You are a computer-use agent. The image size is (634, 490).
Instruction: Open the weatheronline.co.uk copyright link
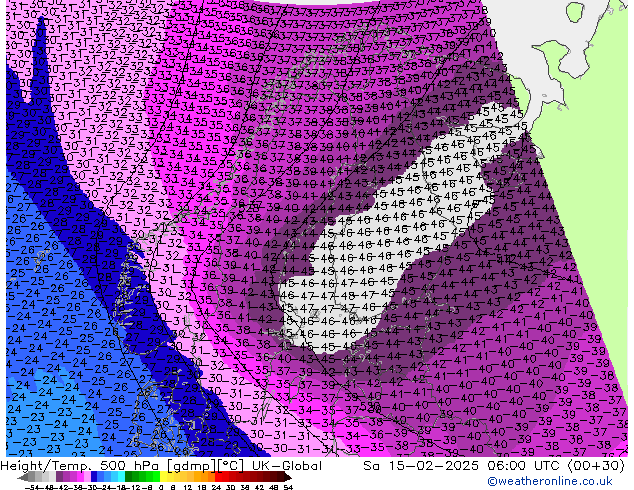(550, 481)
